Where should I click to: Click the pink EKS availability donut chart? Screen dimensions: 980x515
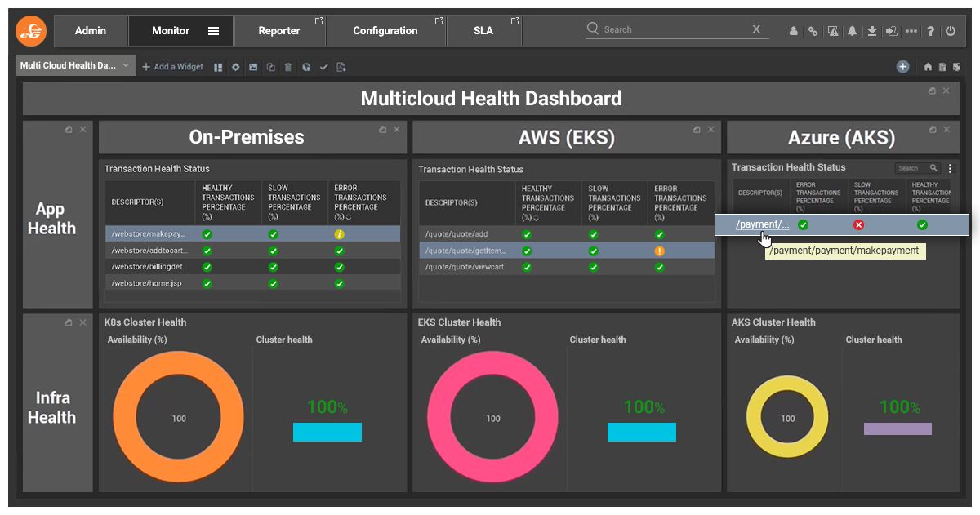pyautogui.click(x=492, y=418)
